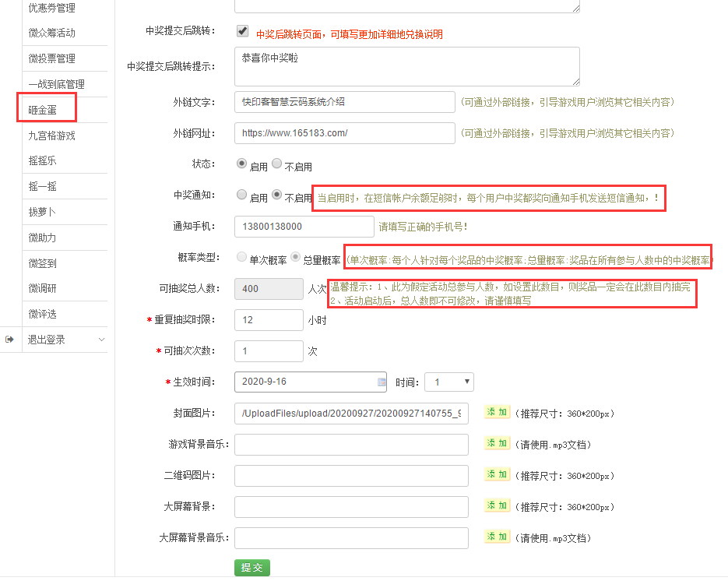Open 砸金蛋 in the sidebar

[42, 110]
